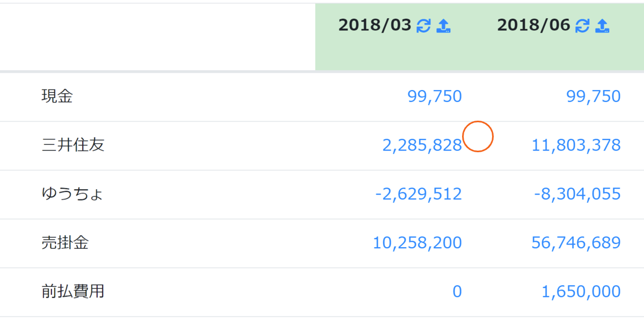Open ゆうちょ amount -2,629,512

tap(419, 194)
